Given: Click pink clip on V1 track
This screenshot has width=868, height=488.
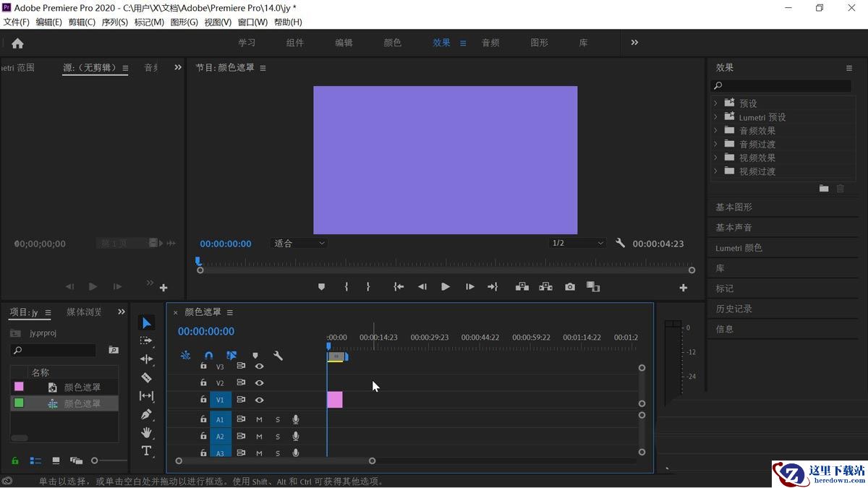Looking at the screenshot, I should (335, 400).
